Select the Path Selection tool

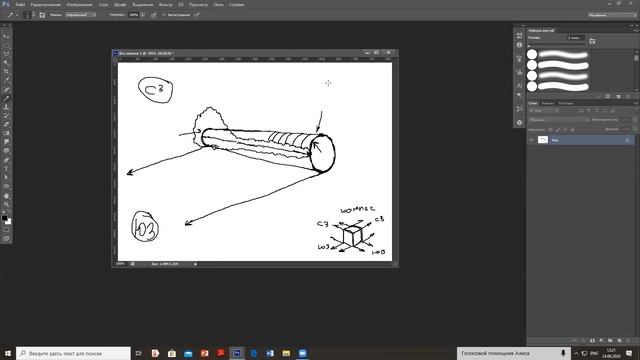[6, 178]
